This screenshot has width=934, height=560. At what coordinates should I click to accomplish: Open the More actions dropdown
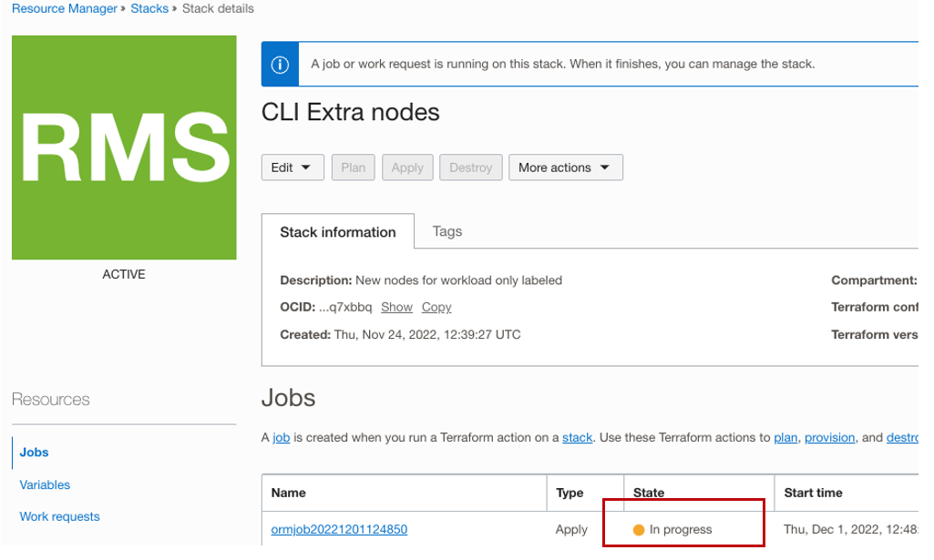pos(565,168)
